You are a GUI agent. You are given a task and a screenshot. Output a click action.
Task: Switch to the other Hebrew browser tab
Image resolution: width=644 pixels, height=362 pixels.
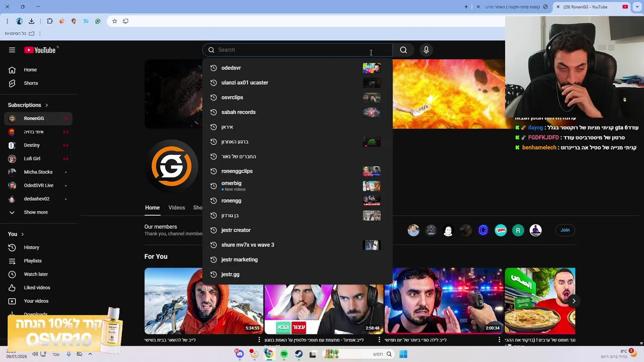tap(512, 7)
